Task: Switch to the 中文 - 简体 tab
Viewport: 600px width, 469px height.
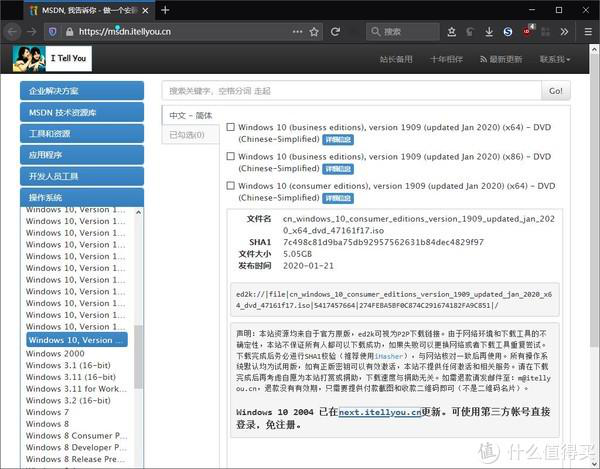Action: tap(191, 115)
